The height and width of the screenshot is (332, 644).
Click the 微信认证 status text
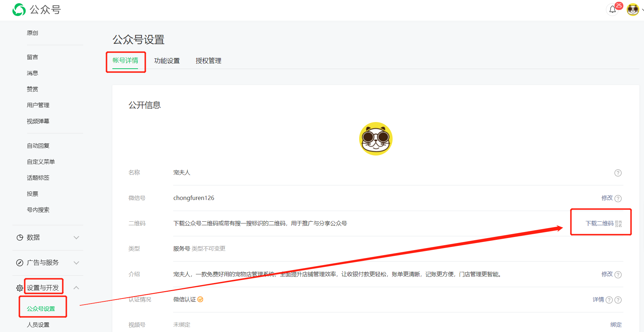click(x=185, y=299)
